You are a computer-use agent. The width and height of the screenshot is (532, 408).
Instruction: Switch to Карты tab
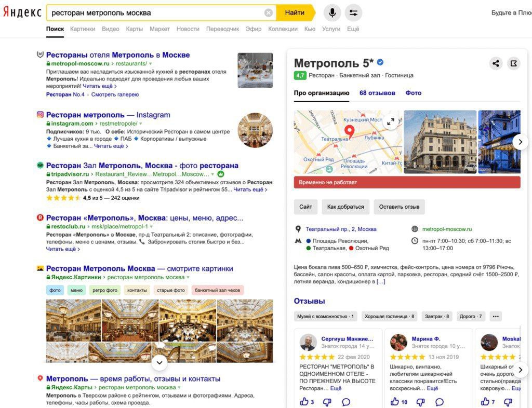(135, 29)
